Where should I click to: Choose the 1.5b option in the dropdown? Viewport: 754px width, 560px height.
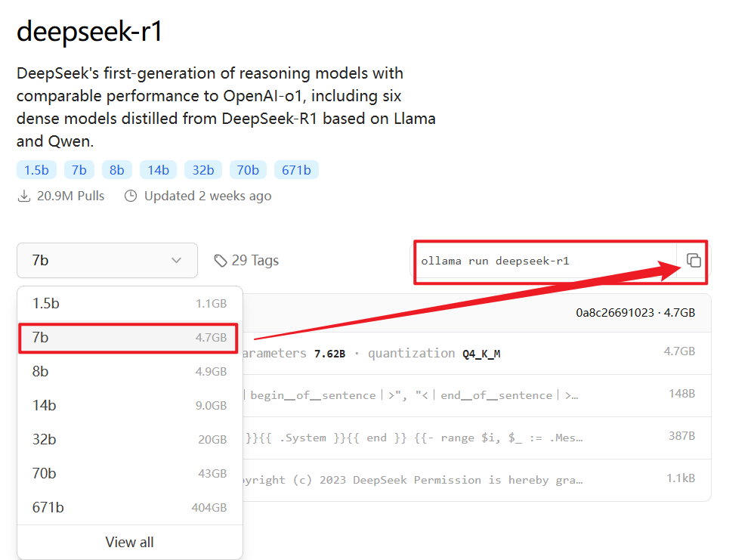(130, 304)
